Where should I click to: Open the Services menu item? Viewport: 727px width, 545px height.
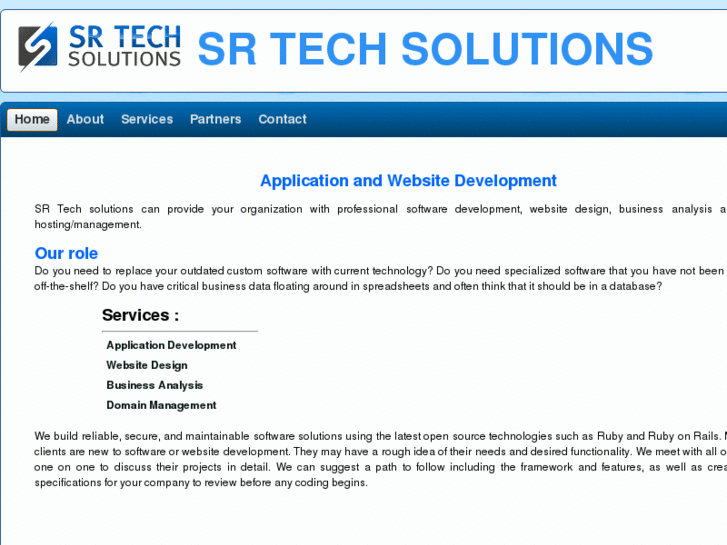coord(147,120)
